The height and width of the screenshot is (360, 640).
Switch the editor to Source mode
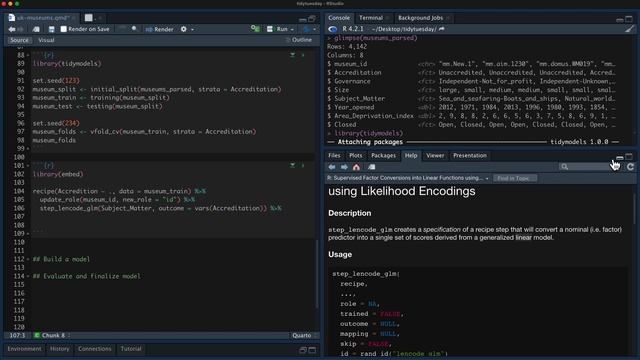pos(19,40)
